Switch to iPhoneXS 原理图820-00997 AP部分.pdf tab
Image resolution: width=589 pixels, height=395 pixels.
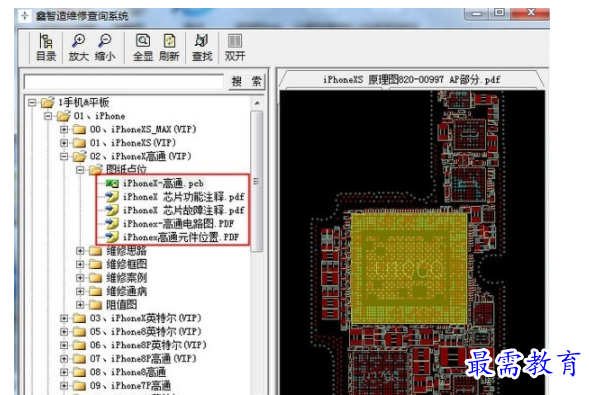point(411,80)
